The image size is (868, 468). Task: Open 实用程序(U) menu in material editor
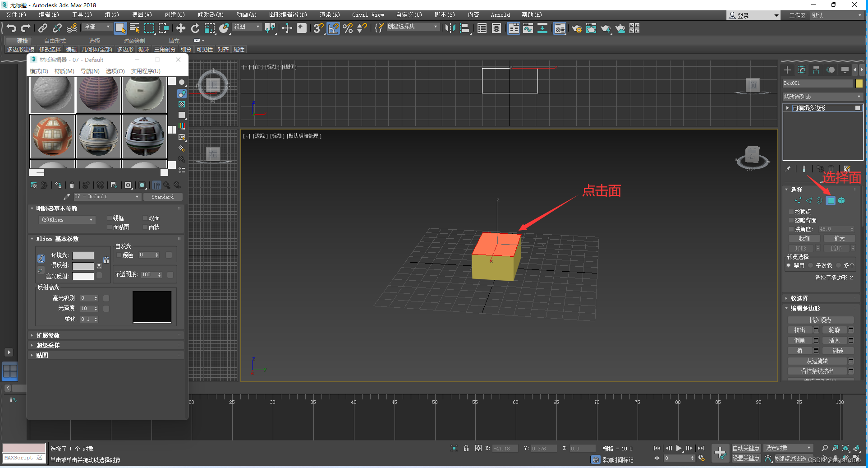pyautogui.click(x=146, y=71)
